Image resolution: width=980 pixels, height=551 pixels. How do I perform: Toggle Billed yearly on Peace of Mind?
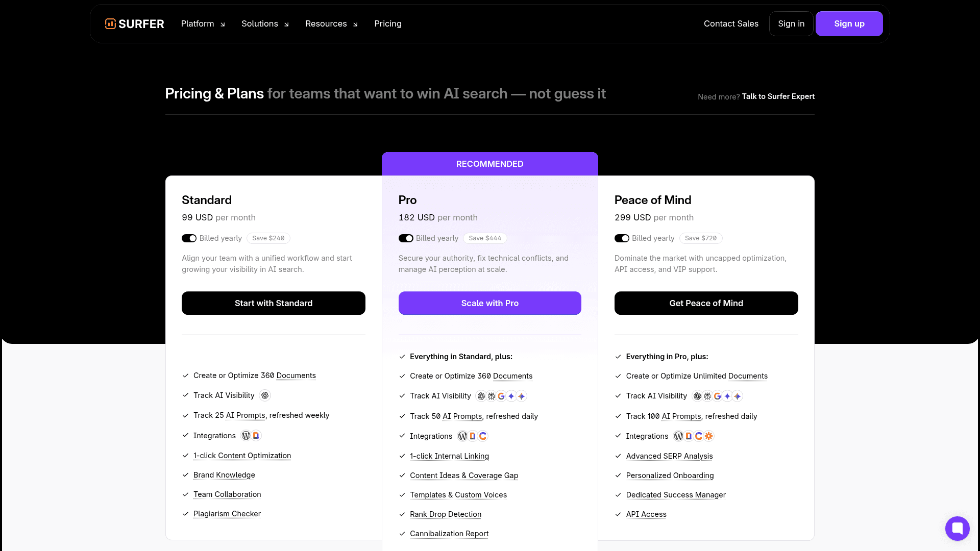pos(622,238)
